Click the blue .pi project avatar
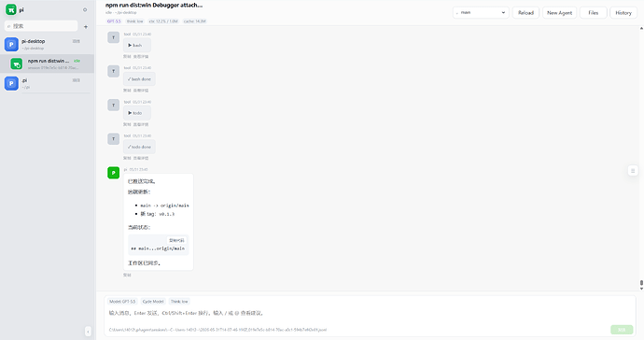 11,83
